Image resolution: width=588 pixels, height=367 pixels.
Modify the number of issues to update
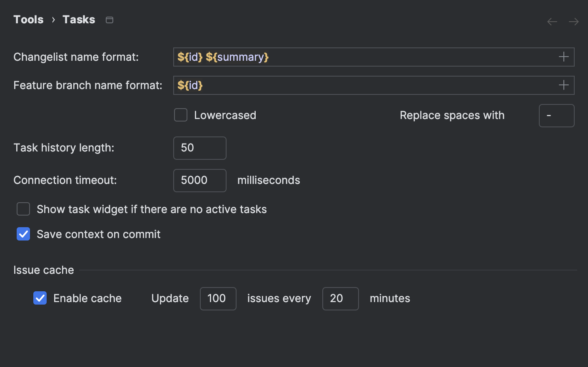218,298
